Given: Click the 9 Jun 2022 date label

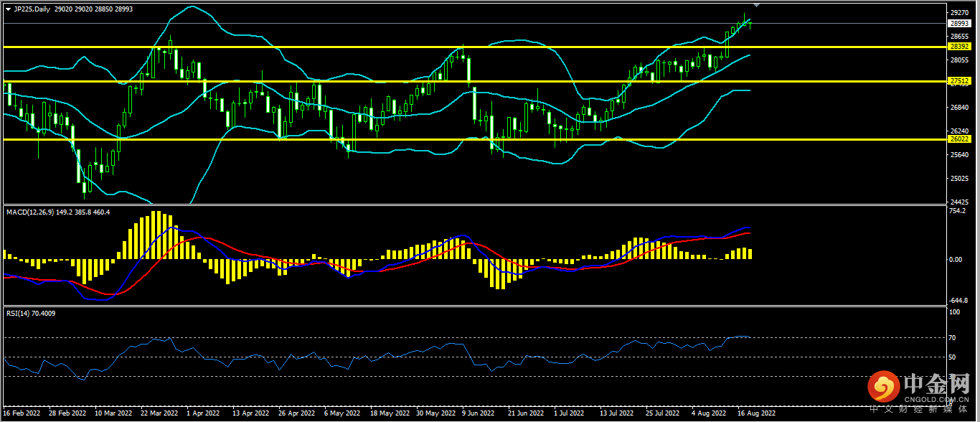Looking at the screenshot, I should coord(478,413).
